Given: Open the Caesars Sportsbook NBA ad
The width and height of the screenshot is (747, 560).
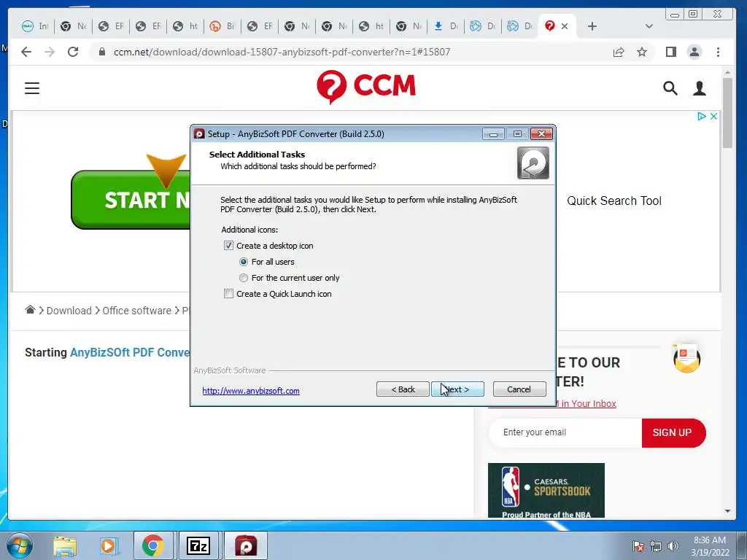Looking at the screenshot, I should 546,491.
